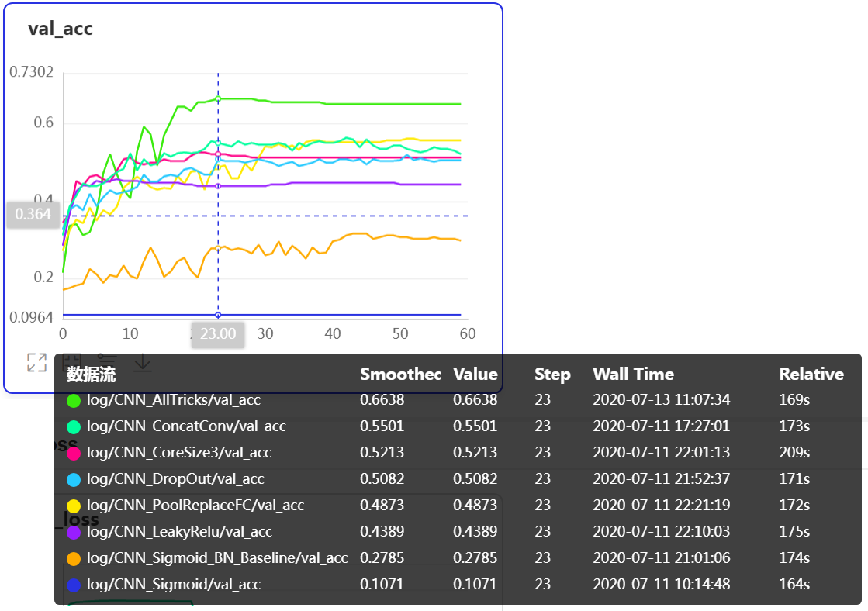Viewport: 868px width, 611px height.
Task: Maximize the val_acc chart to fullscreen
Action: tap(37, 363)
